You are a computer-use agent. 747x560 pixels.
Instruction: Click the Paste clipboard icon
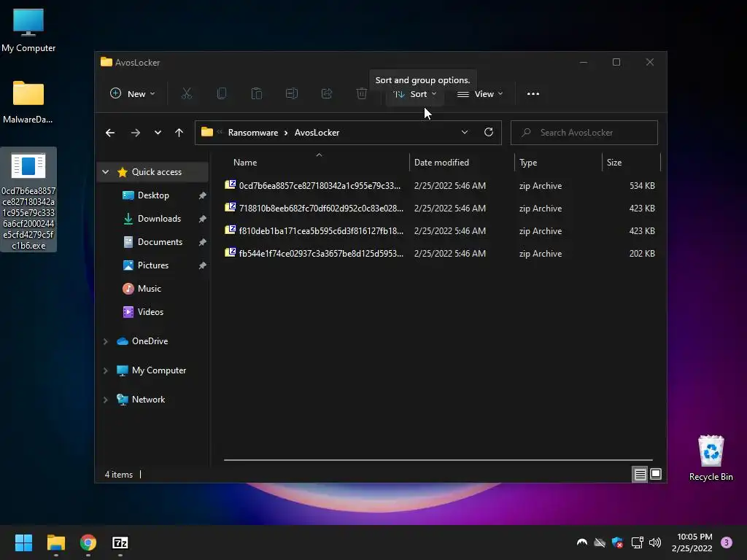click(256, 94)
